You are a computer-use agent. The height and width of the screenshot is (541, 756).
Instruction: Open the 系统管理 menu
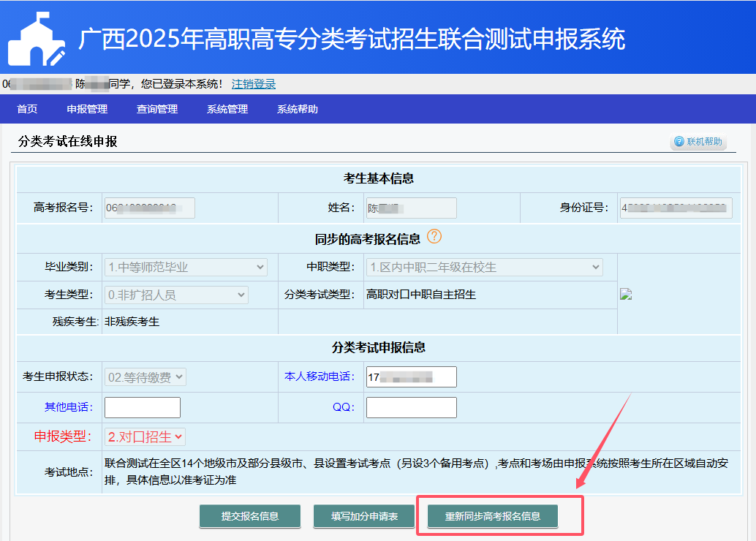point(227,110)
